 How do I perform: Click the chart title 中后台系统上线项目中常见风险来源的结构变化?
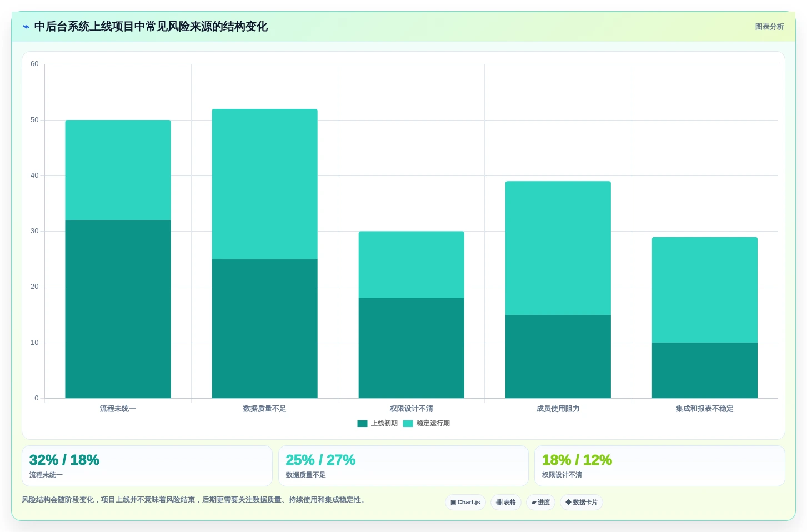(151, 27)
